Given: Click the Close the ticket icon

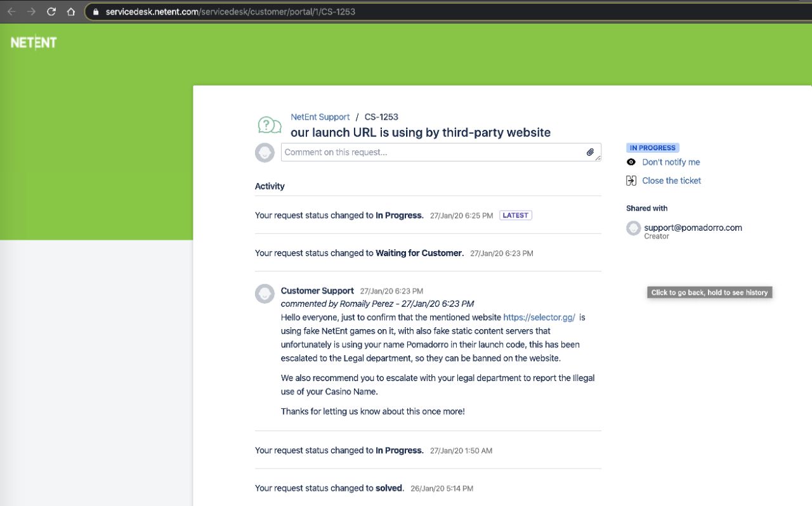Looking at the screenshot, I should 631,181.
